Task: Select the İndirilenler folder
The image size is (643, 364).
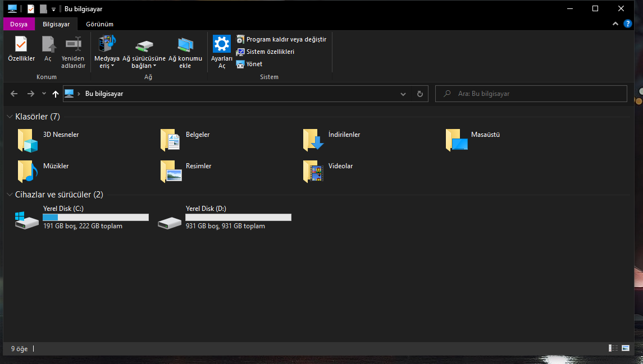Action: tap(332, 140)
